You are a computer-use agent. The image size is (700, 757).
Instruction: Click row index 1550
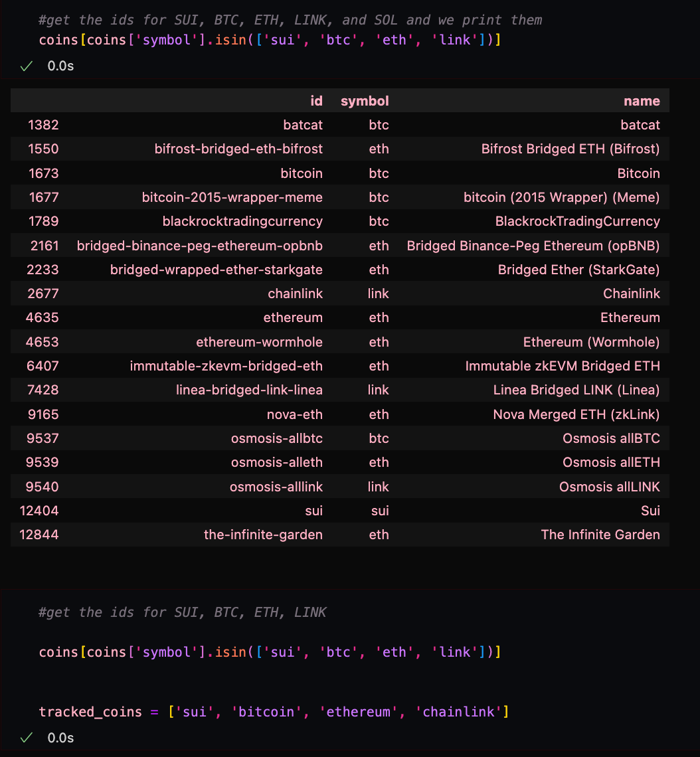(x=43, y=149)
